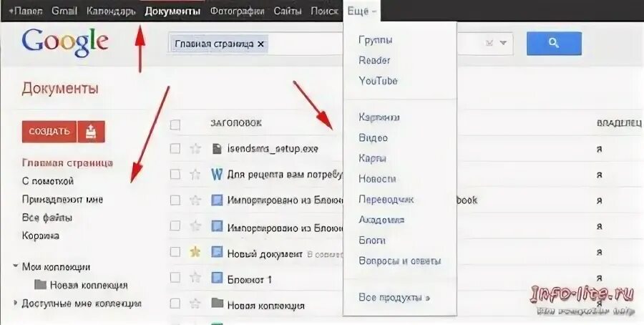Choose YouTube from the Еще menu
The width and height of the screenshot is (644, 325).
[x=378, y=81]
